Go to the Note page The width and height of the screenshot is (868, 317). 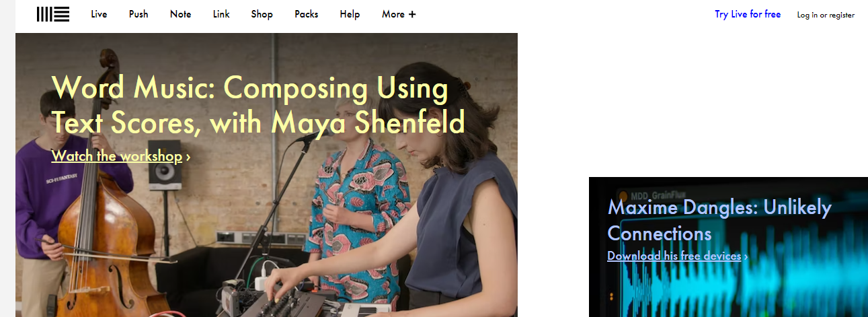click(180, 14)
